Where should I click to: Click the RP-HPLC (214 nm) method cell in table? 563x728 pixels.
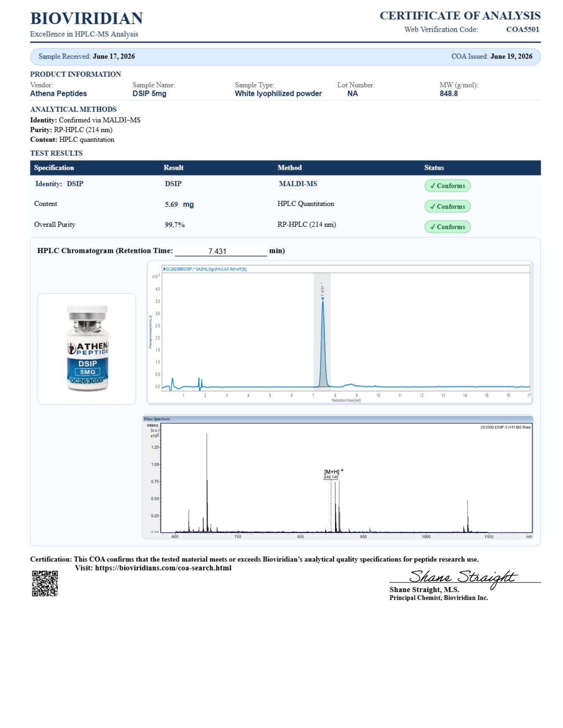pyautogui.click(x=307, y=224)
